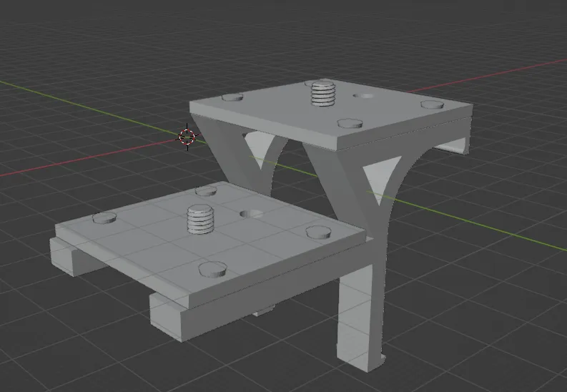Click the left corner peg on upper plate
The height and width of the screenshot is (392, 567).
[232, 97]
